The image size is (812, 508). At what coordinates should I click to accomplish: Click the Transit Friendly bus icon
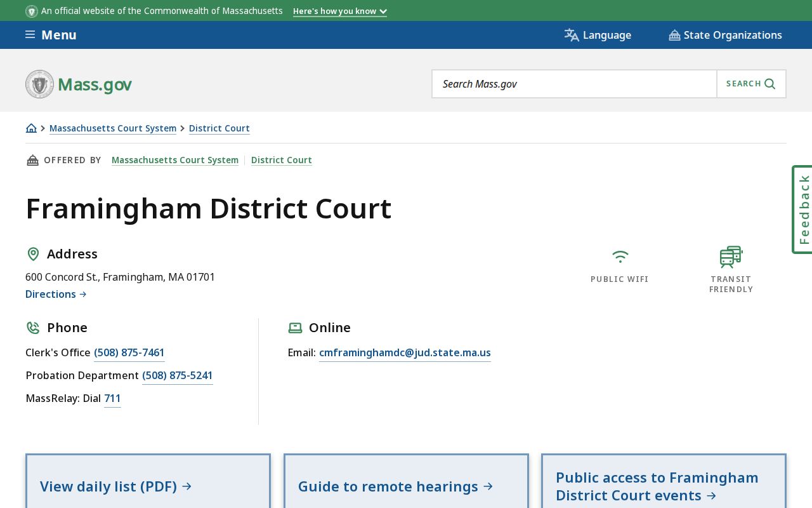pos(731,257)
